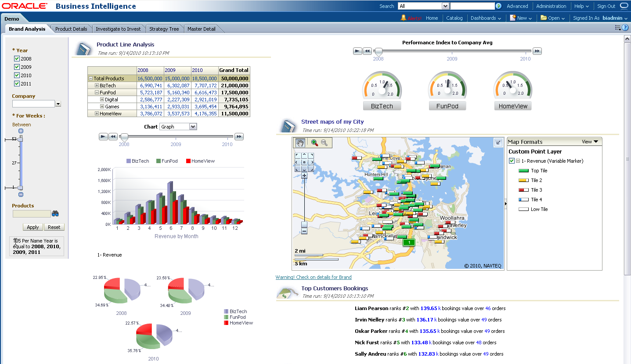Viewport: 631px width, 364px height.
Task: Click the Sign Out link
Action: pos(606,6)
